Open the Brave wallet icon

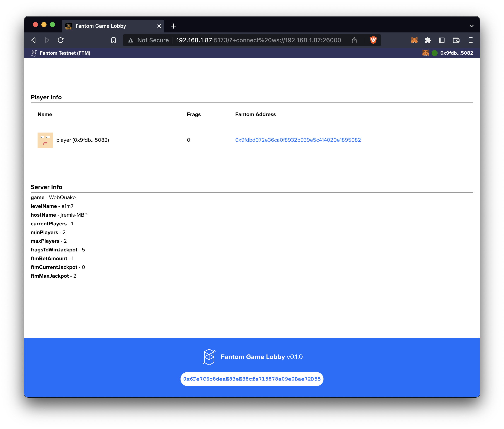(456, 40)
